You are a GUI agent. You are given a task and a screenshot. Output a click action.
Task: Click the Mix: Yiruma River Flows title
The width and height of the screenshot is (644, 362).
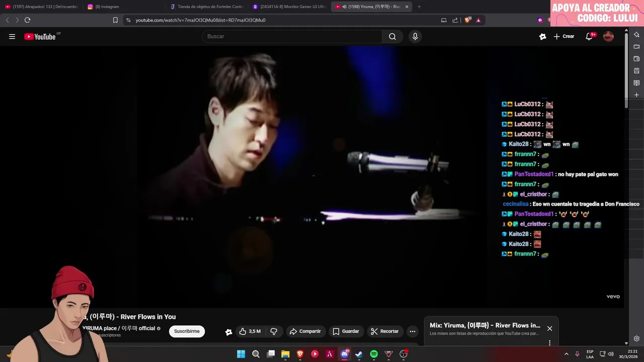pyautogui.click(x=485, y=325)
